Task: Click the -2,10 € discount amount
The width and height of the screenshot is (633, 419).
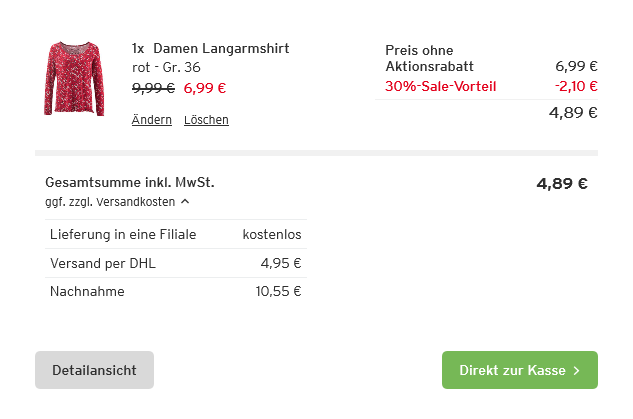Action: (x=576, y=86)
